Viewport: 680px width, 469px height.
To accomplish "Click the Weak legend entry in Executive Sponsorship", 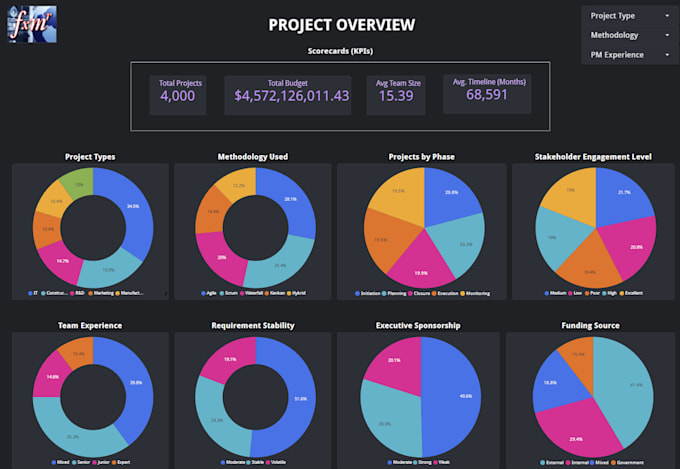I will (441, 462).
